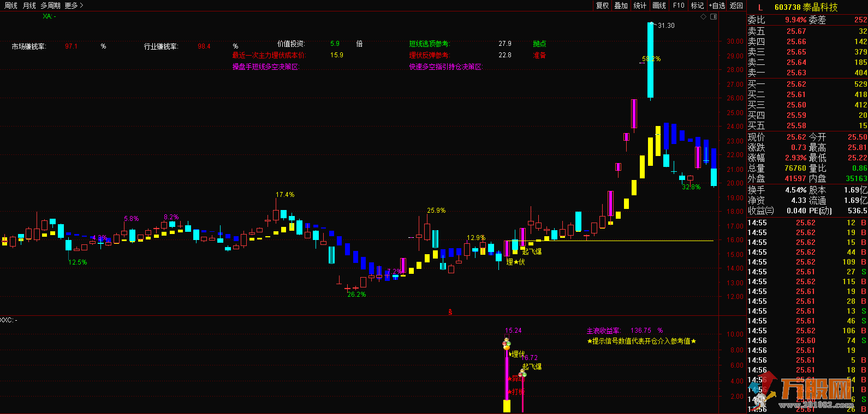
Task: Click 最高 high price 25.81
Action: (x=857, y=148)
